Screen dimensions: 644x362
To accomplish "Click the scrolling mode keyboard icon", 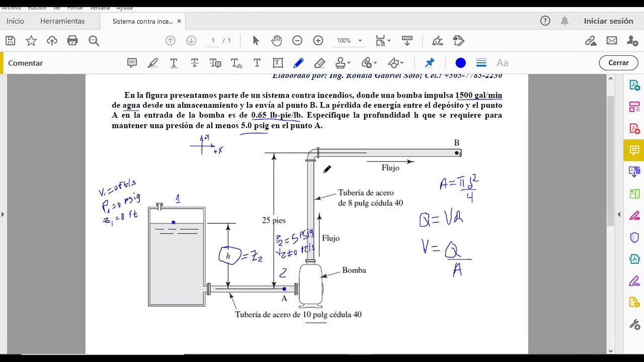I will coord(407,41).
